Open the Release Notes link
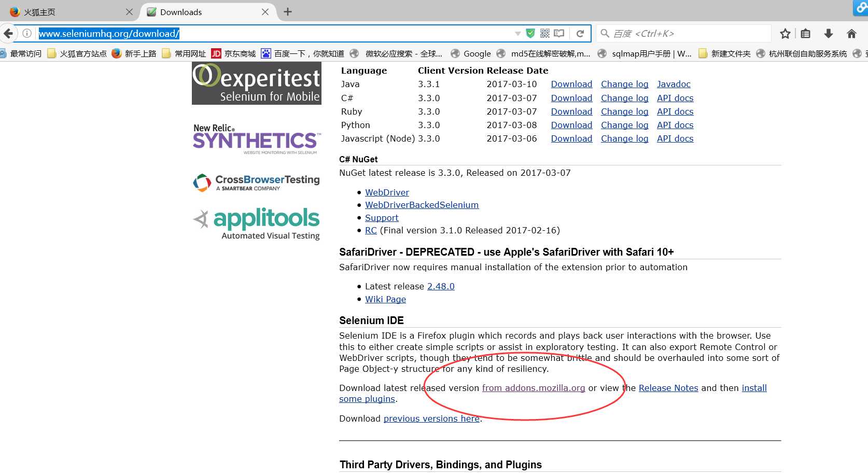 coord(668,388)
